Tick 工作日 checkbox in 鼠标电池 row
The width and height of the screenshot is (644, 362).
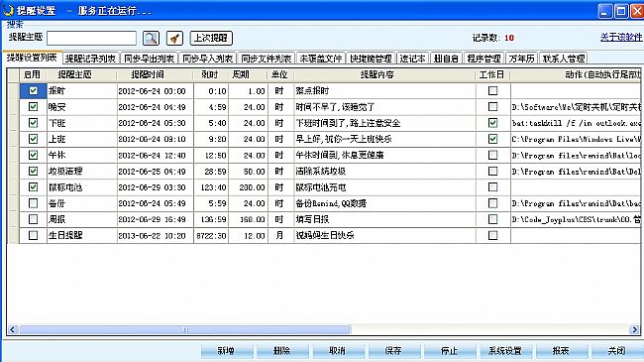pyautogui.click(x=492, y=187)
